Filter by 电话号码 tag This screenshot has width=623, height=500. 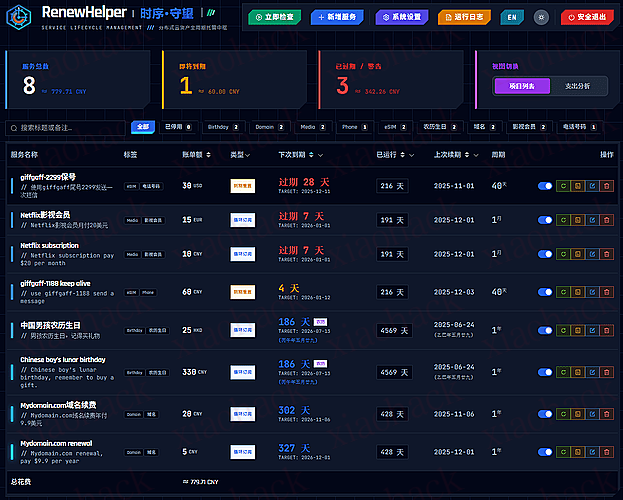(x=579, y=127)
